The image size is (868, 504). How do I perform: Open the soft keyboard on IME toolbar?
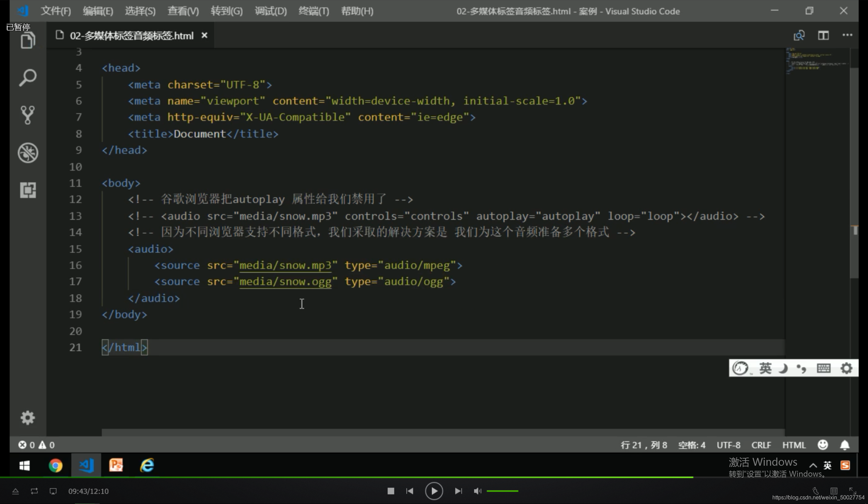824,368
